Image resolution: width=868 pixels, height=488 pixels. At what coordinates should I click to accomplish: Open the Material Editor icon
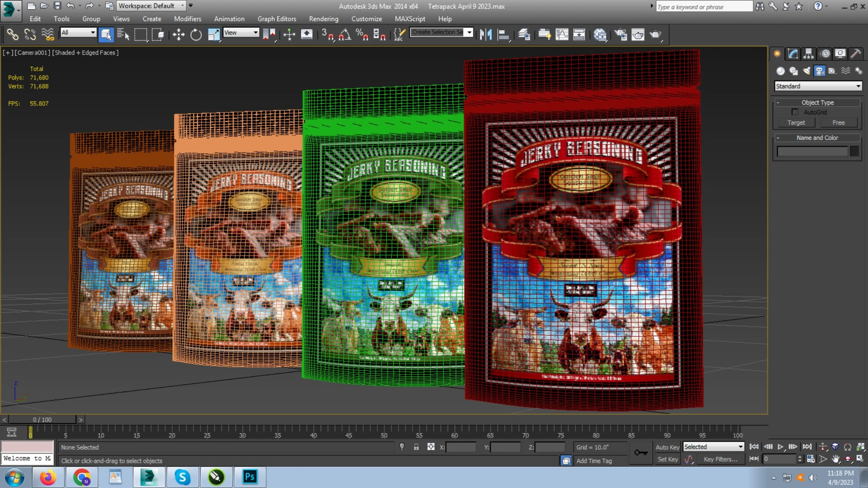pos(600,35)
